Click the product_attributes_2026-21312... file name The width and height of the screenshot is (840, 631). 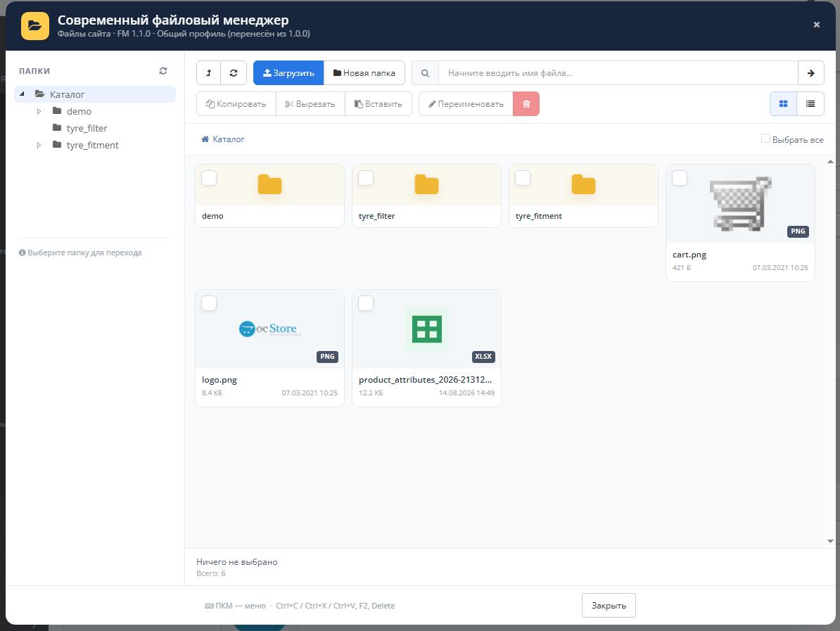[426, 380]
